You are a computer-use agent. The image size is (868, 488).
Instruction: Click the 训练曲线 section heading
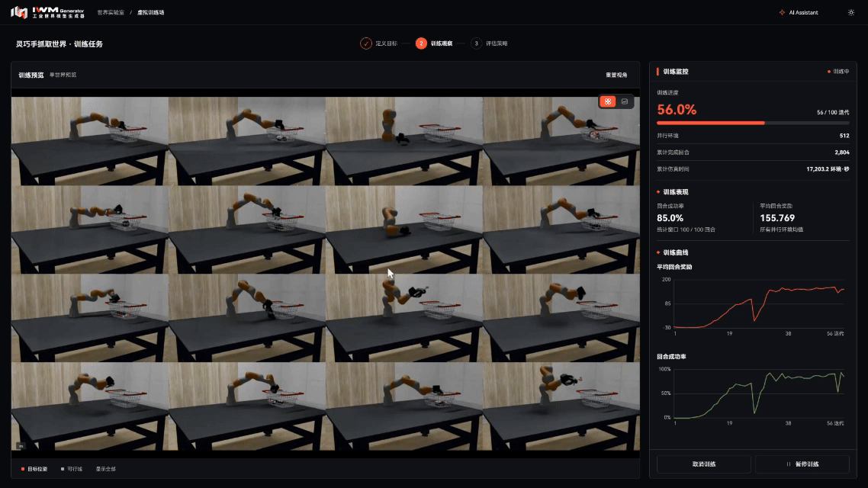click(x=675, y=253)
